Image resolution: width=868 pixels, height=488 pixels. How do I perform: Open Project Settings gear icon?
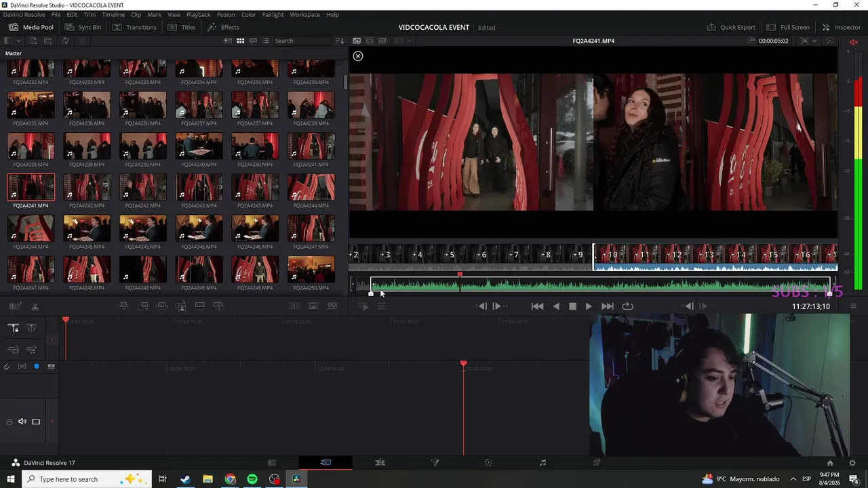pos(852,463)
